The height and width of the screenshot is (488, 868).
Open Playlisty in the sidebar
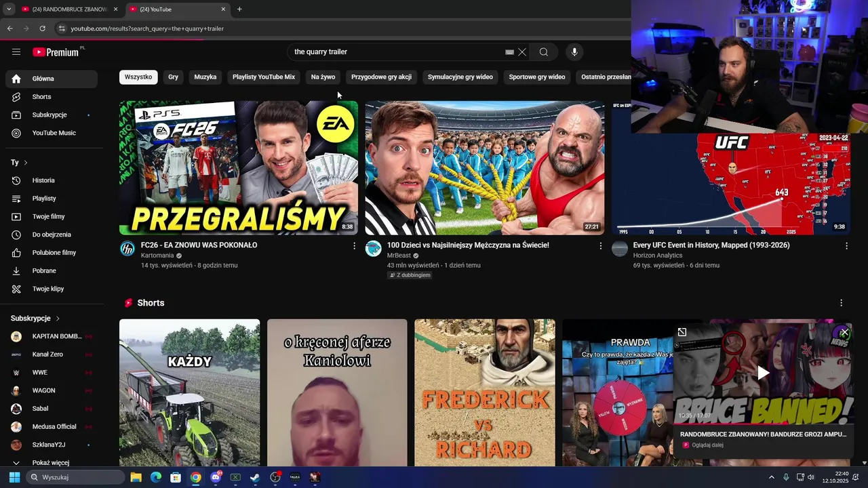click(x=52, y=199)
